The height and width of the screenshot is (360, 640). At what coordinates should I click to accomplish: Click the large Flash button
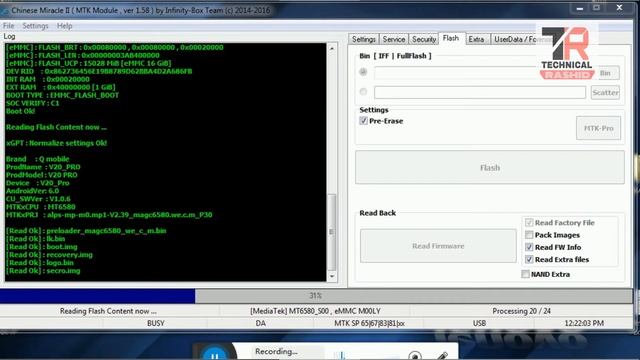tap(490, 167)
